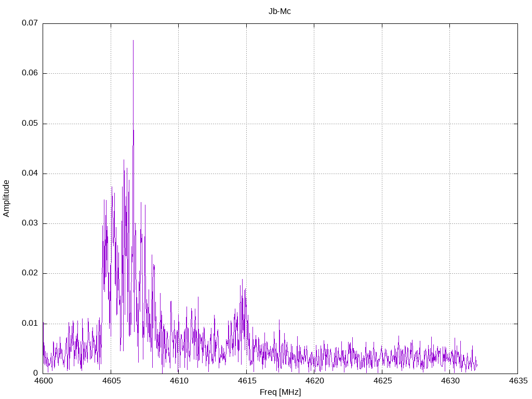Select the 0.06 y-axis tick label
532x399 pixels.
click(x=30, y=73)
